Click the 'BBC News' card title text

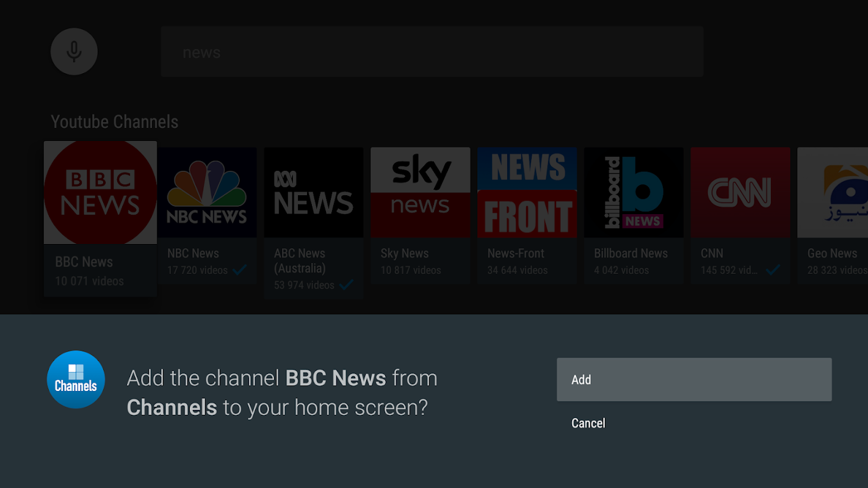84,262
